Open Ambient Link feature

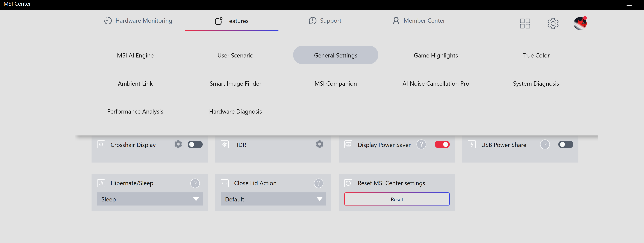click(135, 83)
